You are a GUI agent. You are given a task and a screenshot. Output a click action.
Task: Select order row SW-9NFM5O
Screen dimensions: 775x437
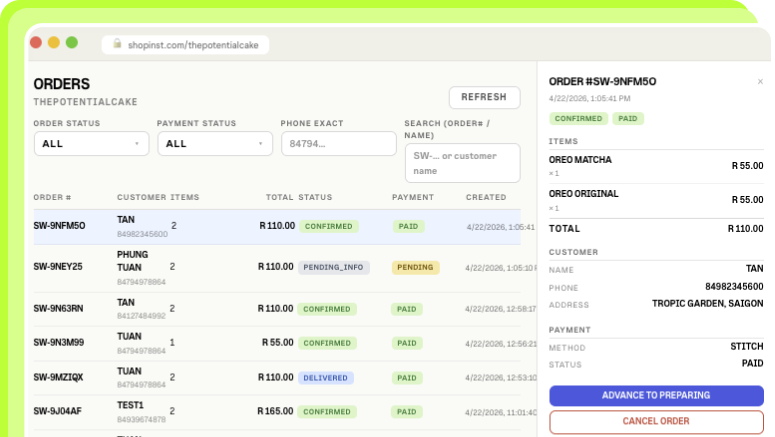tap(277, 227)
